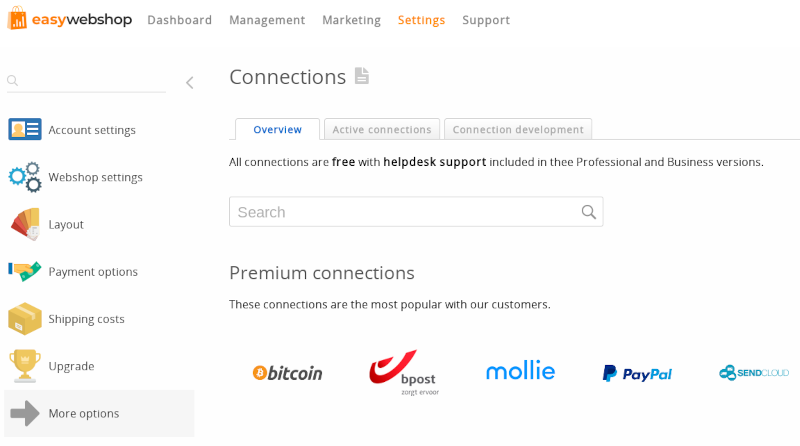Screen dimensions: 800x446
Task: Click the easywebshop logo
Action: tap(70, 18)
